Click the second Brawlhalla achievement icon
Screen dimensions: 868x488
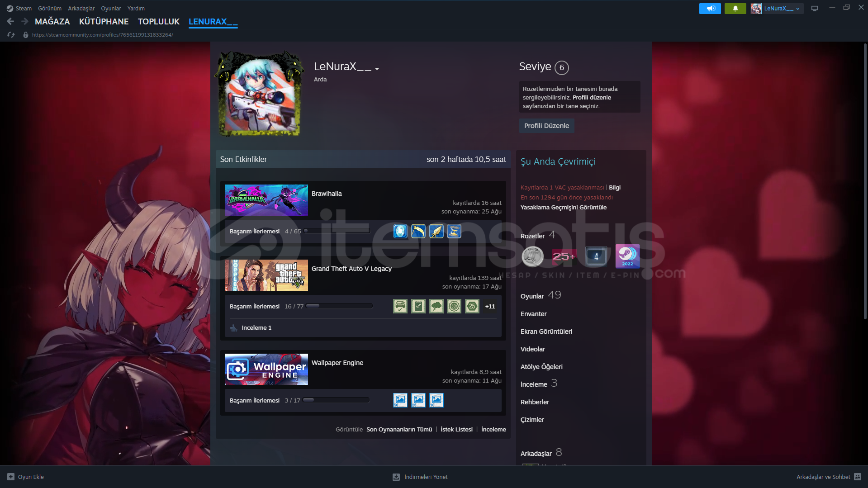(x=418, y=231)
